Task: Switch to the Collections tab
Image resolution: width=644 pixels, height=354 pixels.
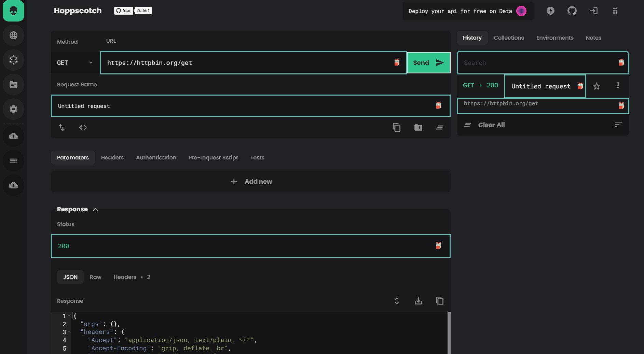Action: [x=509, y=38]
